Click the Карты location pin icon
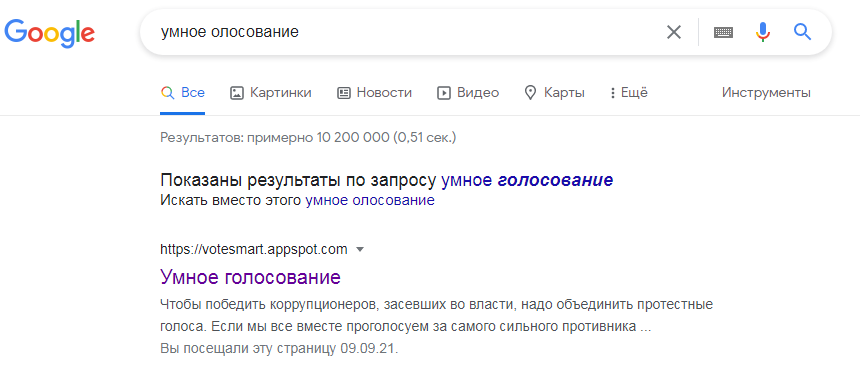Viewport: 860px width, 377px height. [x=530, y=93]
